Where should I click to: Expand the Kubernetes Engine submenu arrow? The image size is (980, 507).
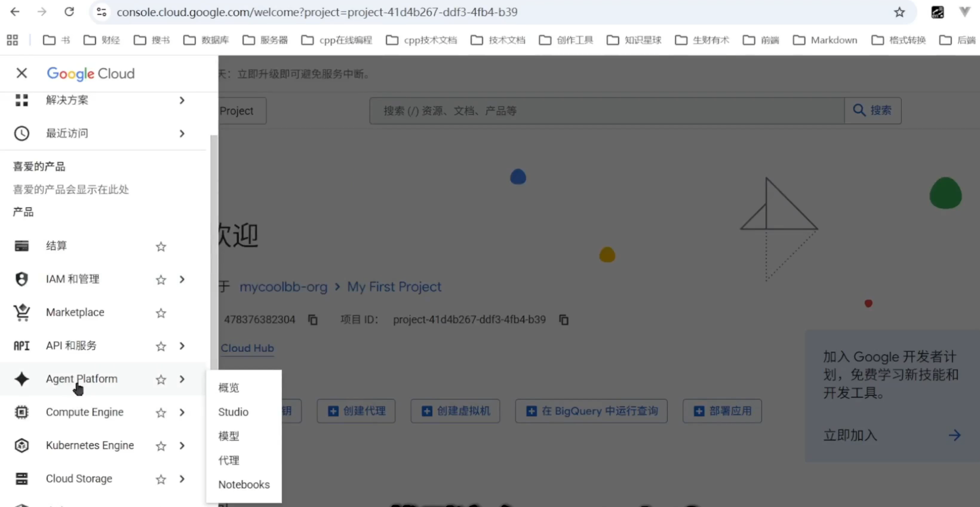tap(182, 446)
